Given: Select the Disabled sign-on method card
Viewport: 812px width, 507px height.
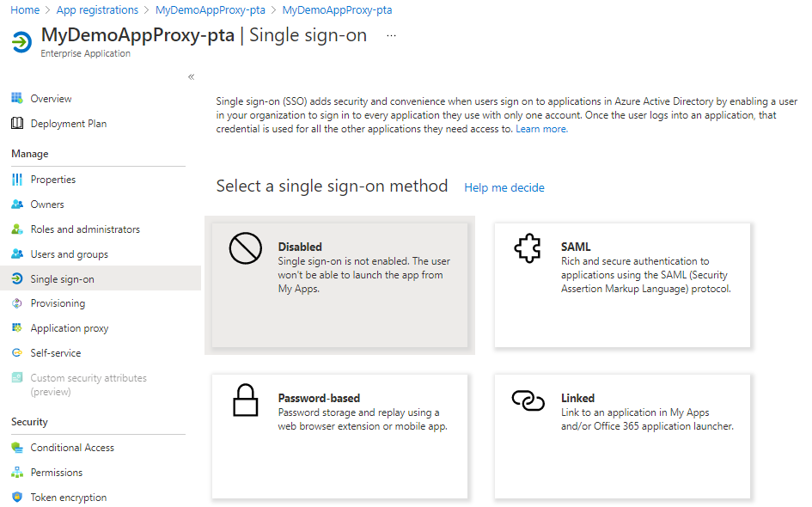Looking at the screenshot, I should coord(339,285).
